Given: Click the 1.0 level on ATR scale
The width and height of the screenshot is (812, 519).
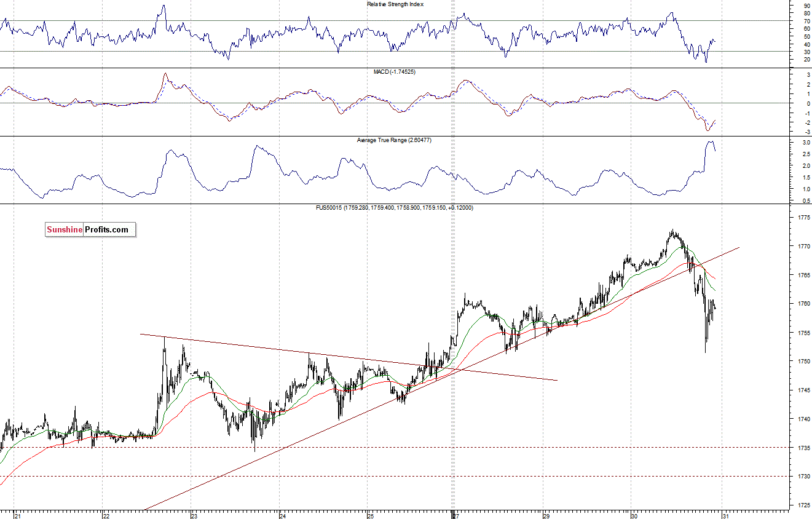Looking at the screenshot, I should tap(806, 189).
